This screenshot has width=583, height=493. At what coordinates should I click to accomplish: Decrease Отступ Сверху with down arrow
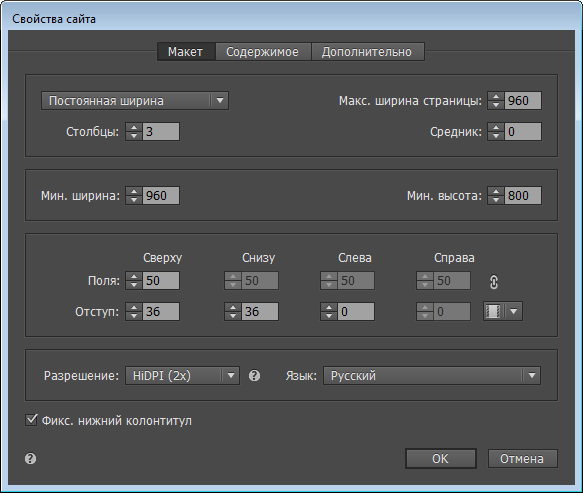pos(134,316)
